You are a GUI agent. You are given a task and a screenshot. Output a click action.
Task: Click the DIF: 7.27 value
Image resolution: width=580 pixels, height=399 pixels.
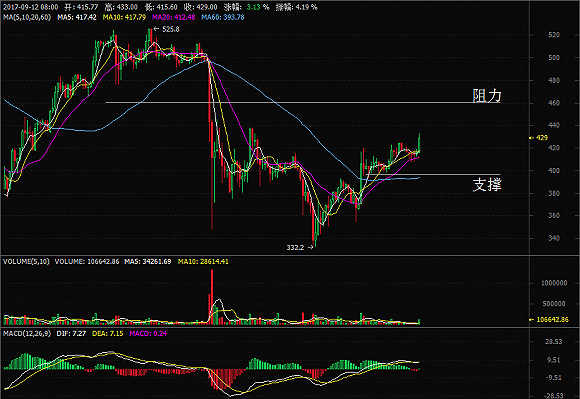[71, 334]
